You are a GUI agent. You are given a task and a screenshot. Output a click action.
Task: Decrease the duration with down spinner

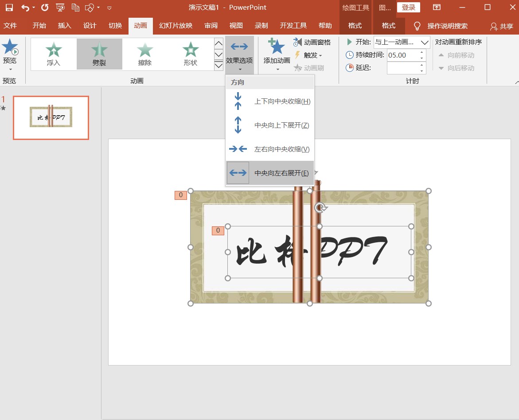pos(421,58)
